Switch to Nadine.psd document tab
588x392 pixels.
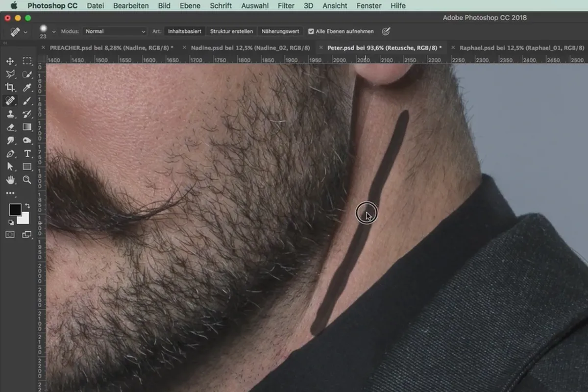pos(250,48)
